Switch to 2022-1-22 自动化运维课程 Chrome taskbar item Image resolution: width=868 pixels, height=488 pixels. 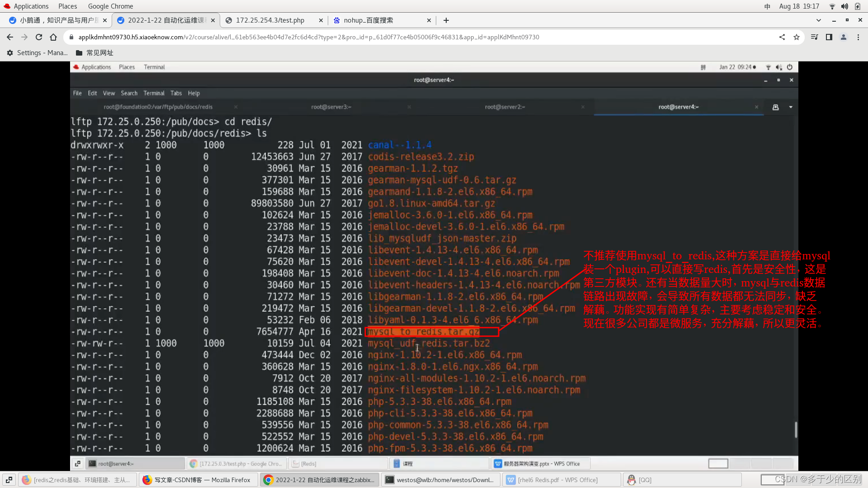click(x=320, y=480)
